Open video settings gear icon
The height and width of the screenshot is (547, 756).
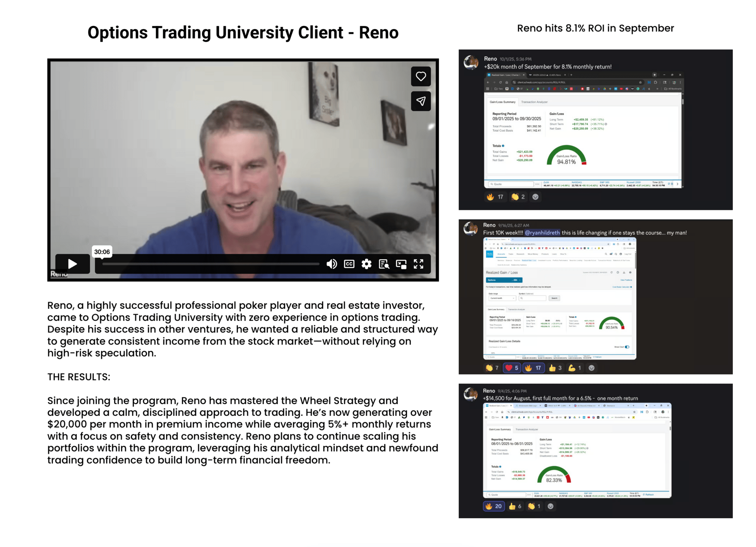click(366, 264)
